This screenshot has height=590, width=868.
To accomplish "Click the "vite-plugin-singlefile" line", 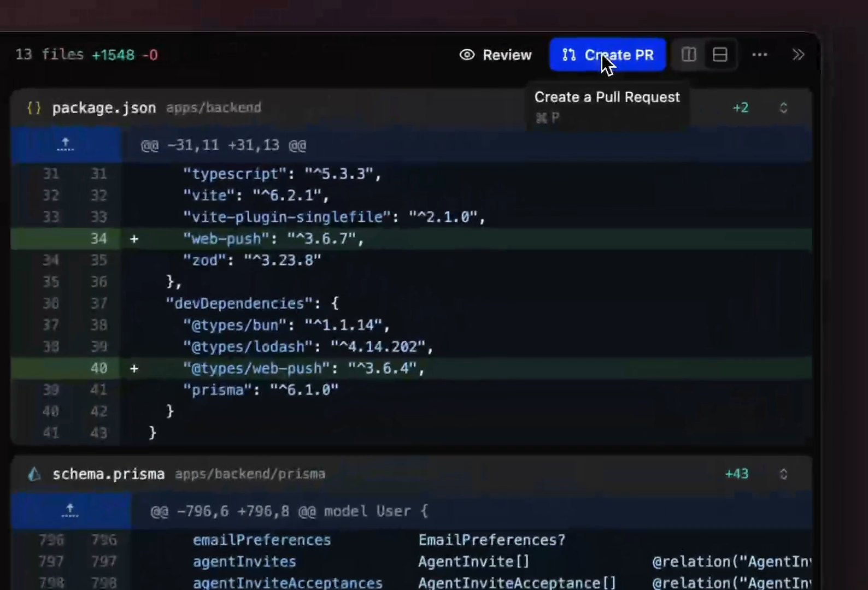I will (x=411, y=217).
